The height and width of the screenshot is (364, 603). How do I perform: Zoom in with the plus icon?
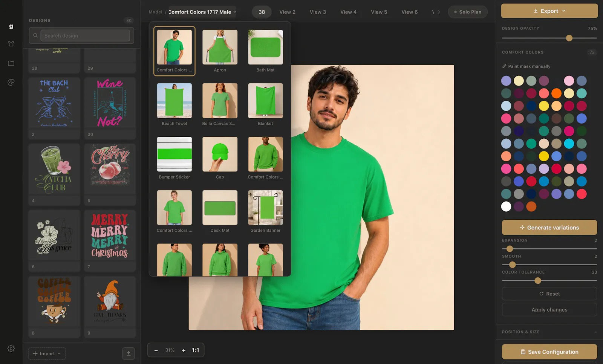184,350
